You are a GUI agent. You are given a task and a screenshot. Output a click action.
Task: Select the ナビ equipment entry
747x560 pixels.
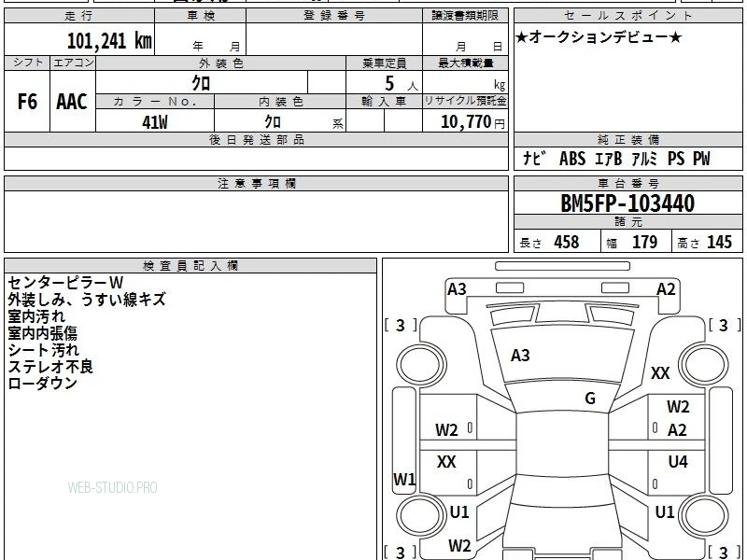(534, 158)
